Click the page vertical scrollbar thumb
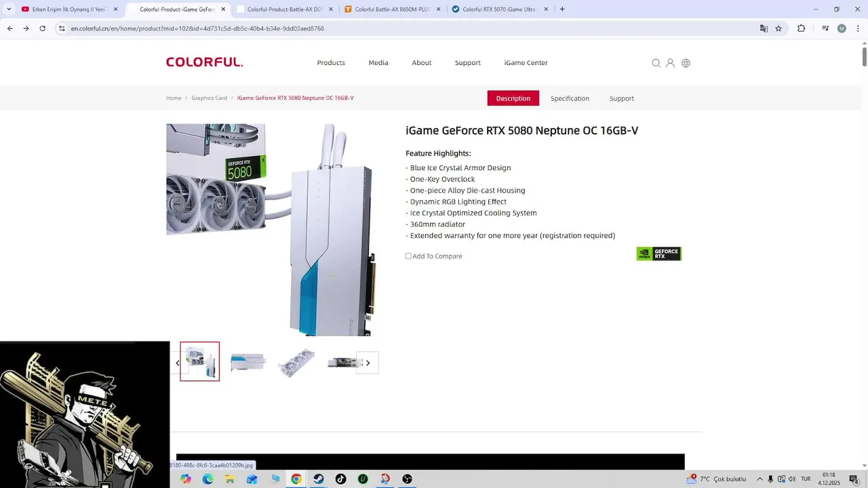This screenshot has width=868, height=488. click(864, 57)
